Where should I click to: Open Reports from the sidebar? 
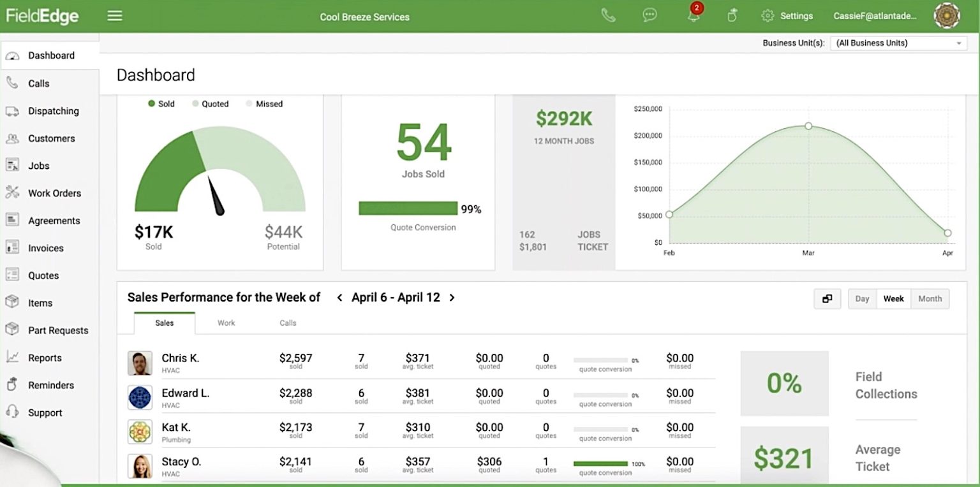click(x=45, y=358)
